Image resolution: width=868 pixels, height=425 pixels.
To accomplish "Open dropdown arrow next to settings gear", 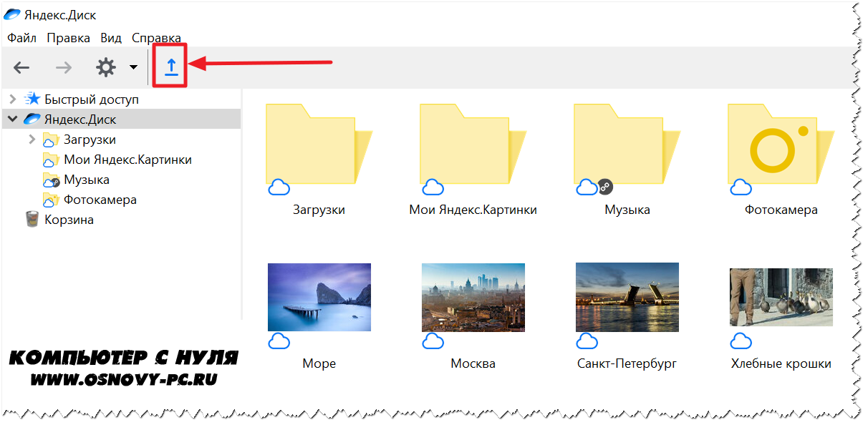I will tap(133, 68).
